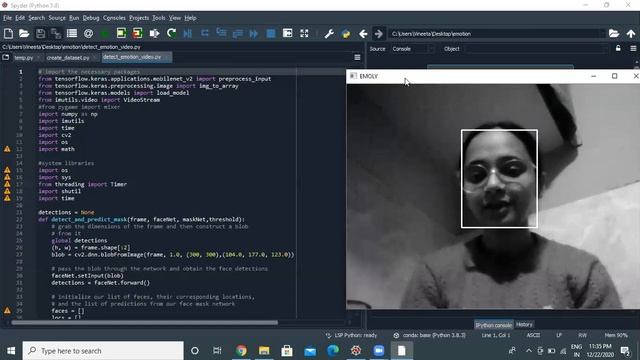Open the File menu
Screen dimensions: 640x360
[x=7, y=18]
